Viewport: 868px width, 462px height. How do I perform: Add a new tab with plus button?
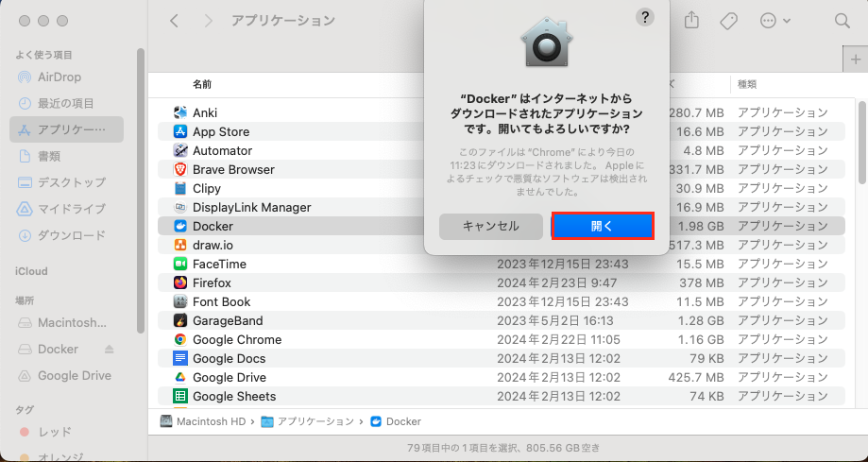856,60
